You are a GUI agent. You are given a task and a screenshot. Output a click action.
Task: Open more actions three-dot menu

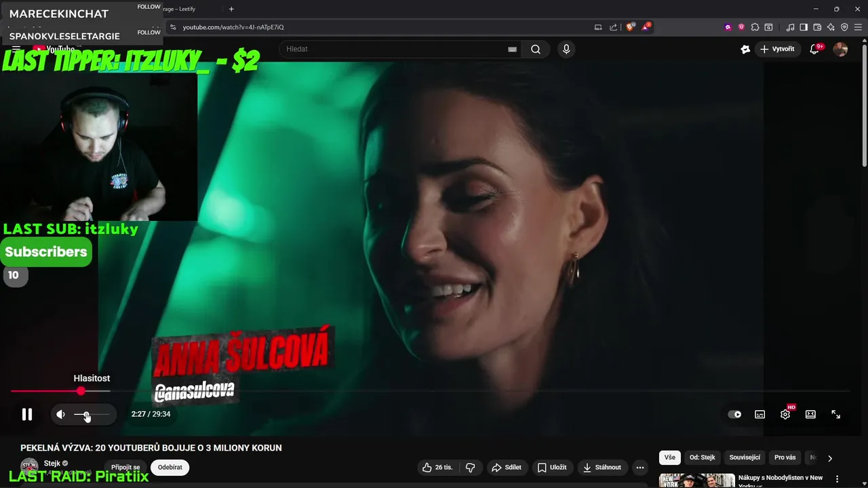(x=639, y=467)
